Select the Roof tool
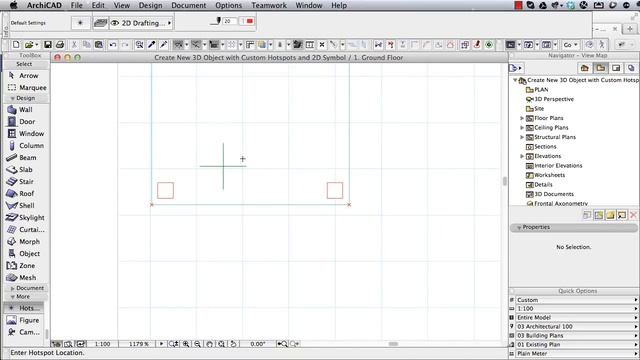 click(25, 193)
